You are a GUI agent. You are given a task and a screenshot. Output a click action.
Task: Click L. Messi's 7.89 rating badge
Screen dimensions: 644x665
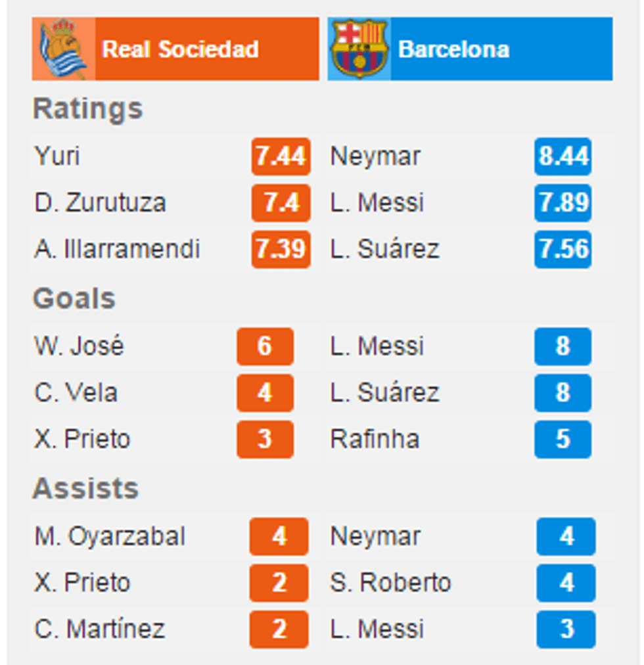[x=563, y=203]
